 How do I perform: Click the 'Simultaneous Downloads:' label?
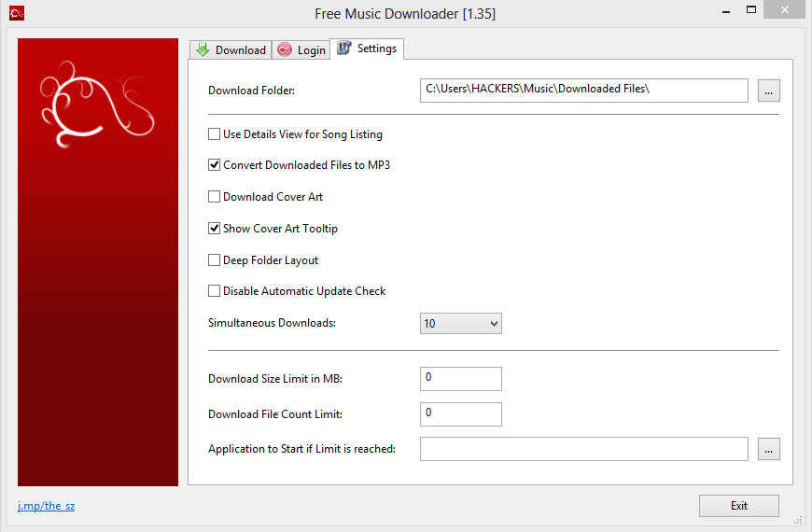click(x=272, y=323)
